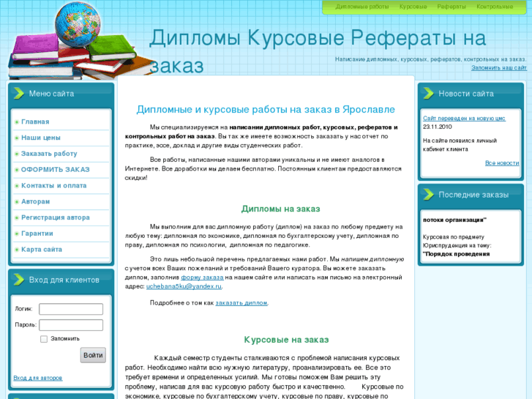This screenshot has width=532, height=399.
Task: Focus the Пароль input field
Action: click(x=71, y=325)
